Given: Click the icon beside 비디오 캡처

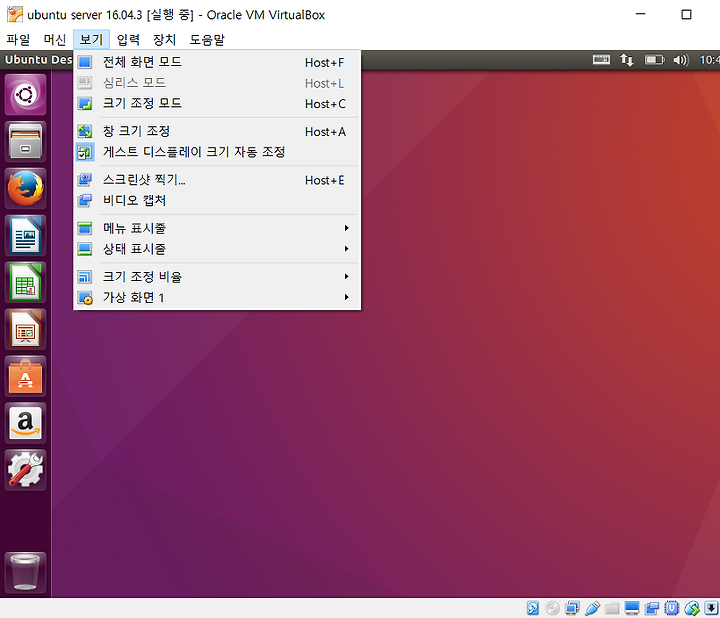Looking at the screenshot, I should (85, 200).
